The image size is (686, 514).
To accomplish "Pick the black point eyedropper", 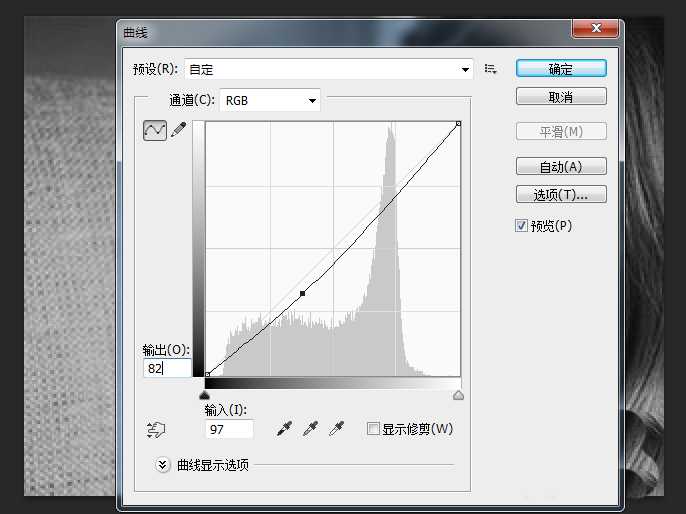I will pos(285,429).
